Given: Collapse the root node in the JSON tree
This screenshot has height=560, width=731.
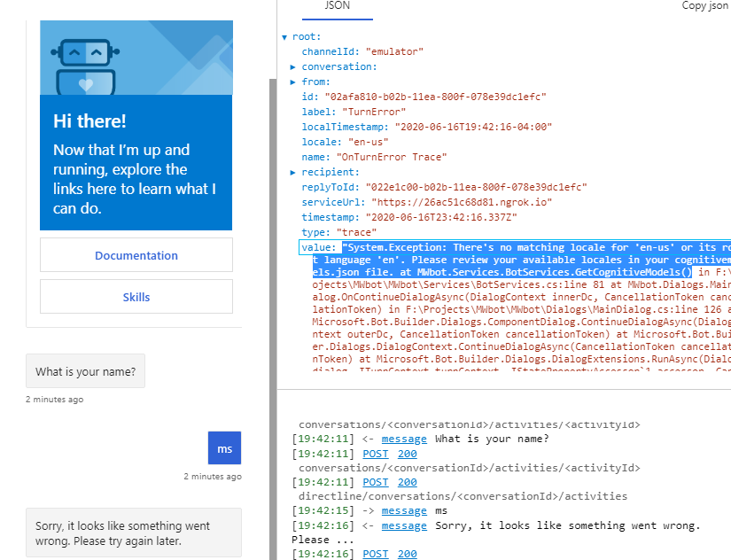Looking at the screenshot, I should [x=285, y=36].
